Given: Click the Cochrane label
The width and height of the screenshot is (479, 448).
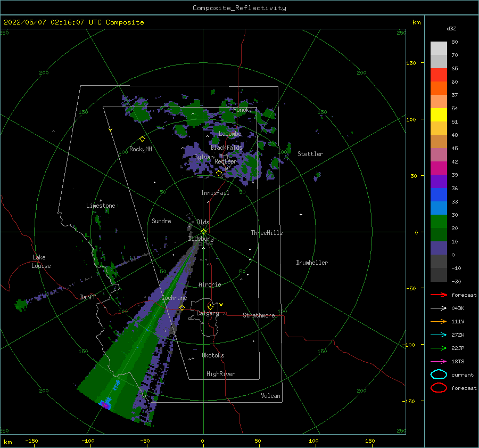Looking at the screenshot, I should point(174,298).
